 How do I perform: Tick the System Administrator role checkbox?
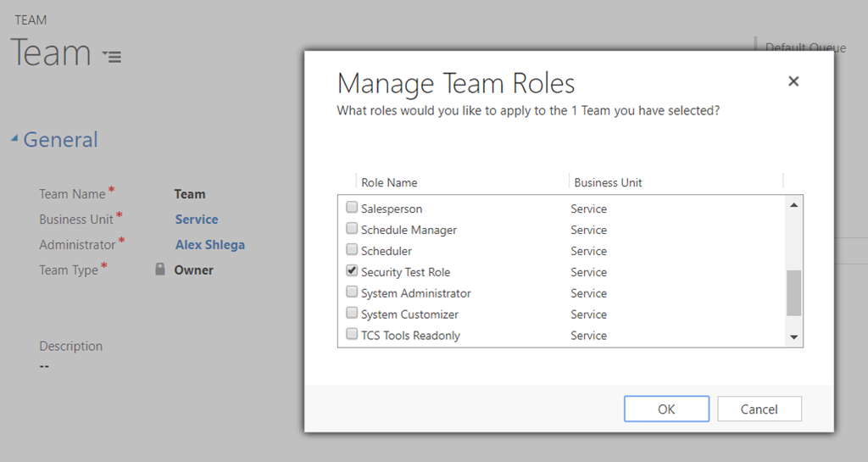pyautogui.click(x=352, y=291)
